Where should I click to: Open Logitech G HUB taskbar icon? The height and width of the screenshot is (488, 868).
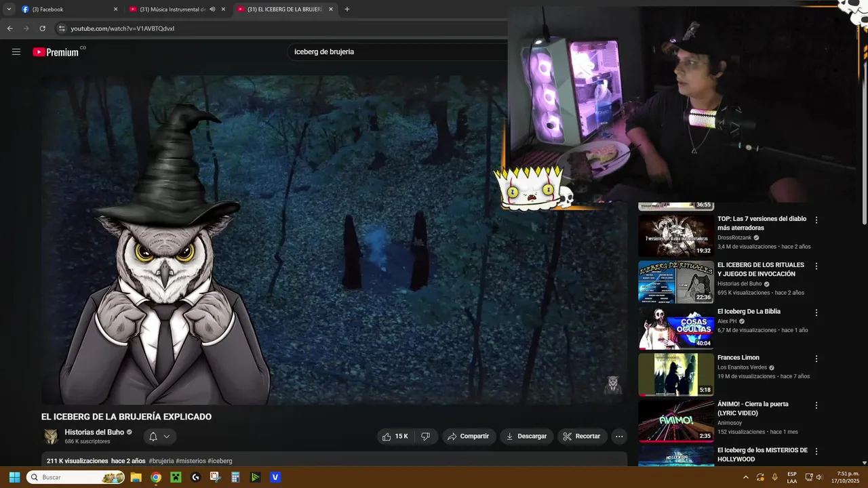[195, 477]
